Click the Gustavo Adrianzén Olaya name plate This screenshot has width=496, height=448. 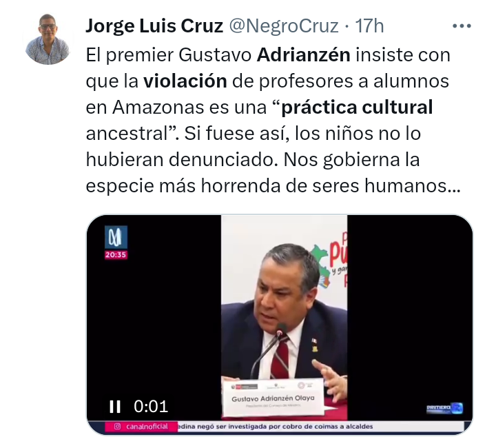[273, 396]
